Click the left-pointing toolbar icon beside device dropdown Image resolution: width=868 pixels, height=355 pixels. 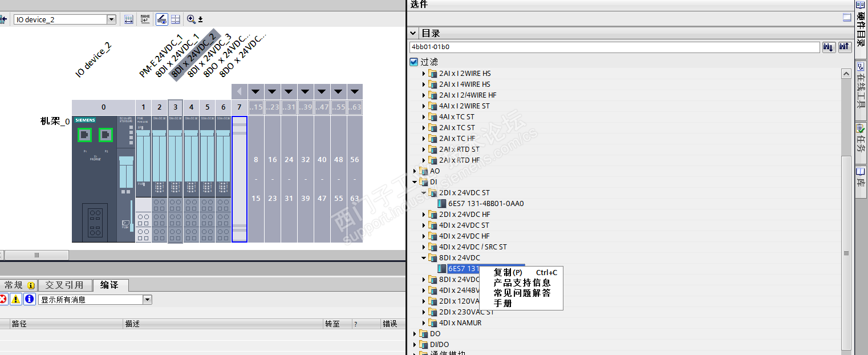point(3,19)
